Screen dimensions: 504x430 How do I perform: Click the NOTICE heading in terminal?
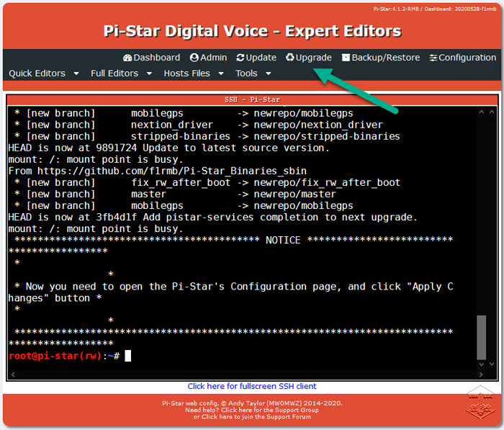point(283,241)
